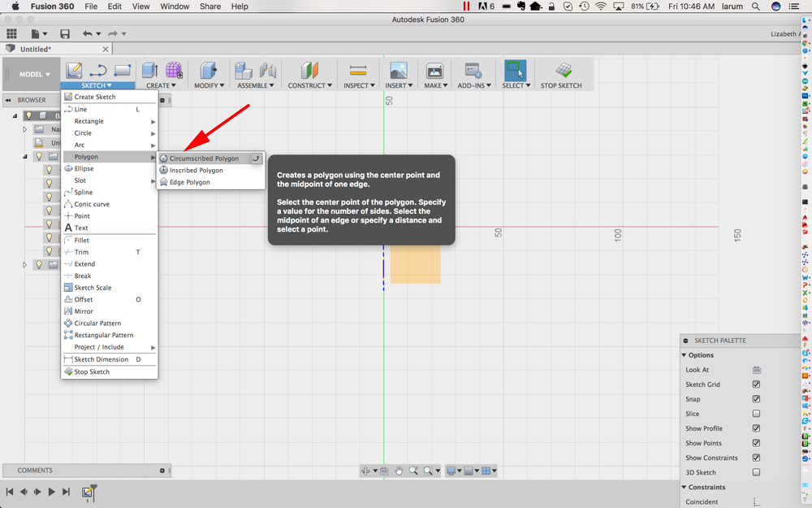
Task: Select Circular Pattern in the Sketch menu
Action: point(110,323)
